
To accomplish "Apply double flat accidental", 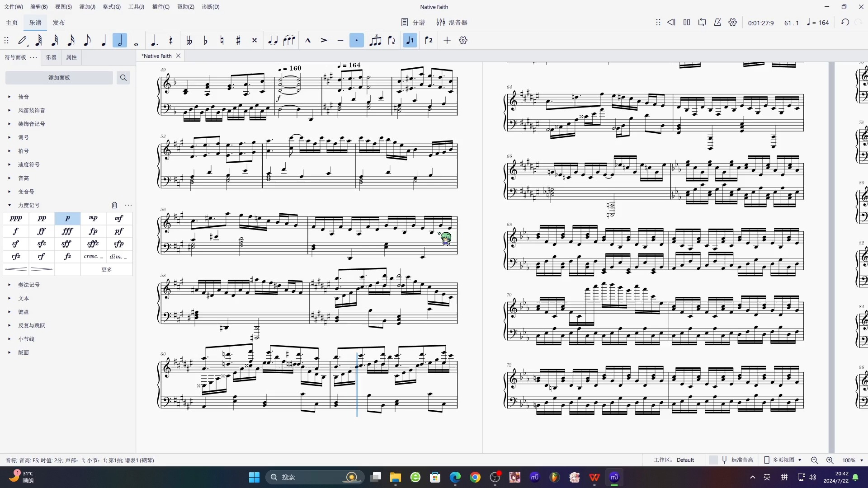I will pyautogui.click(x=189, y=41).
